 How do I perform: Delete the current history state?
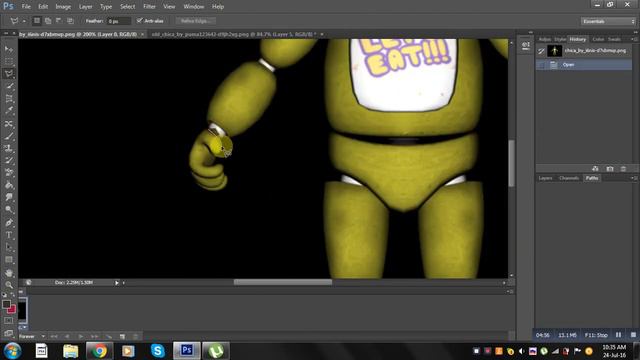623,169
